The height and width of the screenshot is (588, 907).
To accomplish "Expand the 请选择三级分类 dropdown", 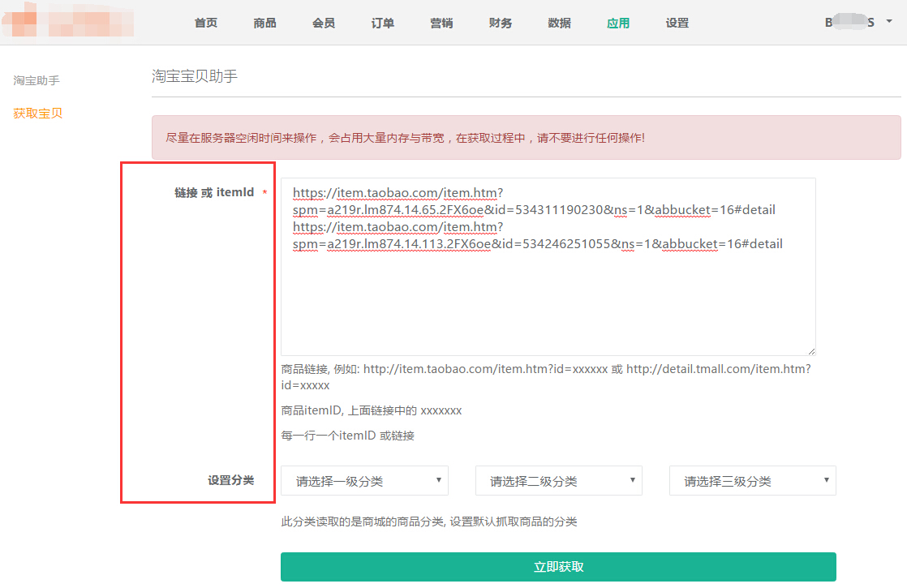I will coord(752,481).
